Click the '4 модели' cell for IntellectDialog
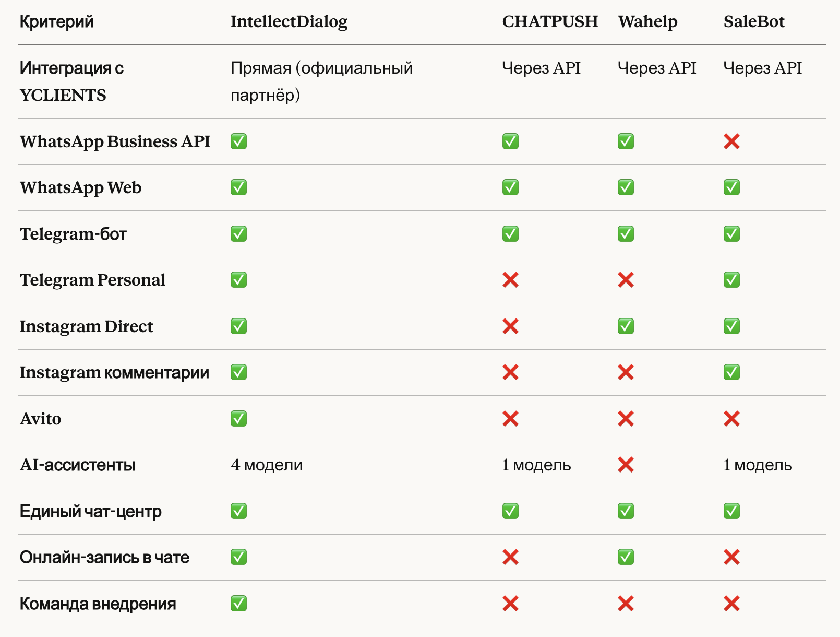This screenshot has width=840, height=637. (267, 465)
